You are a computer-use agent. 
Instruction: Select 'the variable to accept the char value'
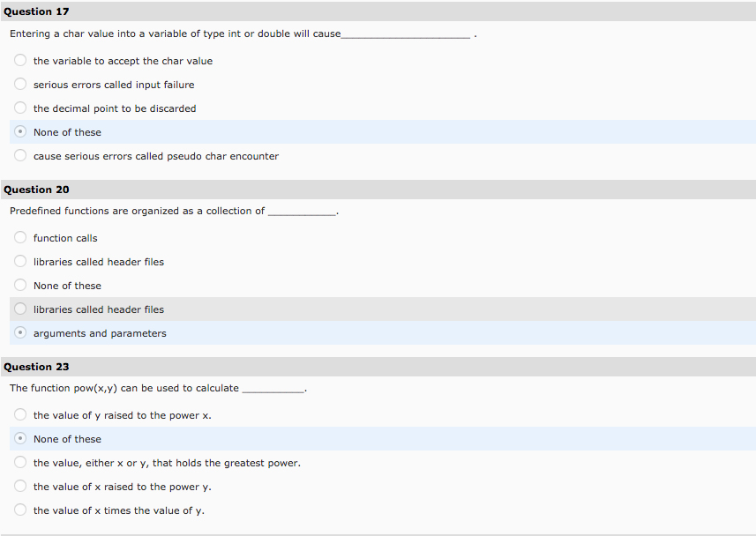click(19, 60)
